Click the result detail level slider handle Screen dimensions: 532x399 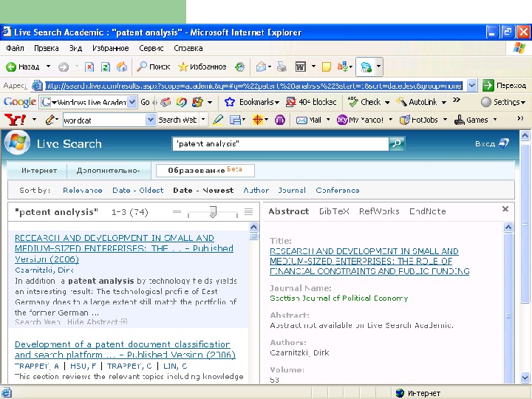pyautogui.click(x=213, y=212)
